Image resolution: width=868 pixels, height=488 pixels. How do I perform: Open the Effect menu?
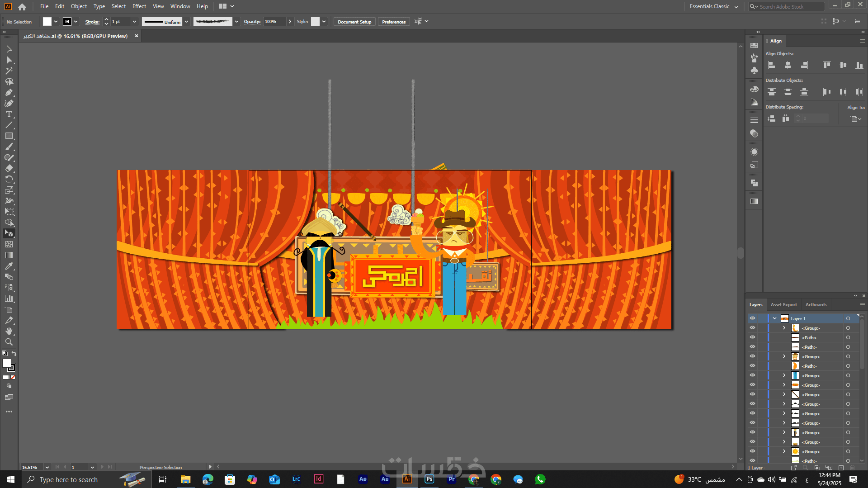139,6
